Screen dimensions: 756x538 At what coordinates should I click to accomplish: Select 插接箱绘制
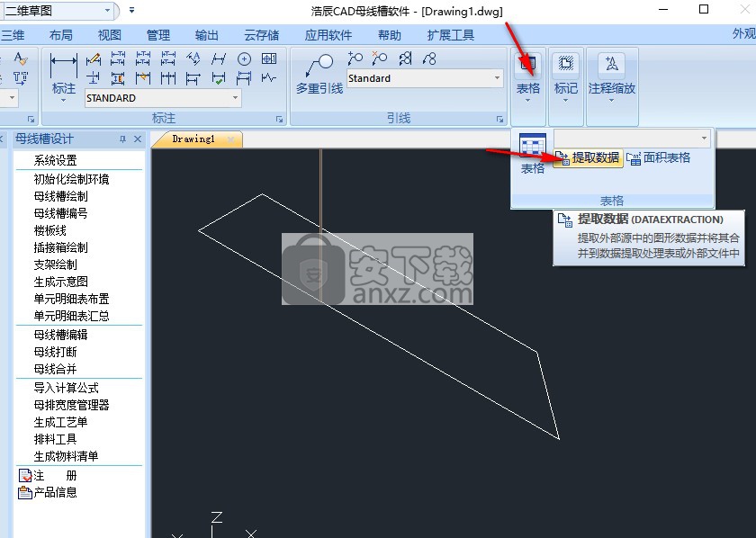pos(61,247)
